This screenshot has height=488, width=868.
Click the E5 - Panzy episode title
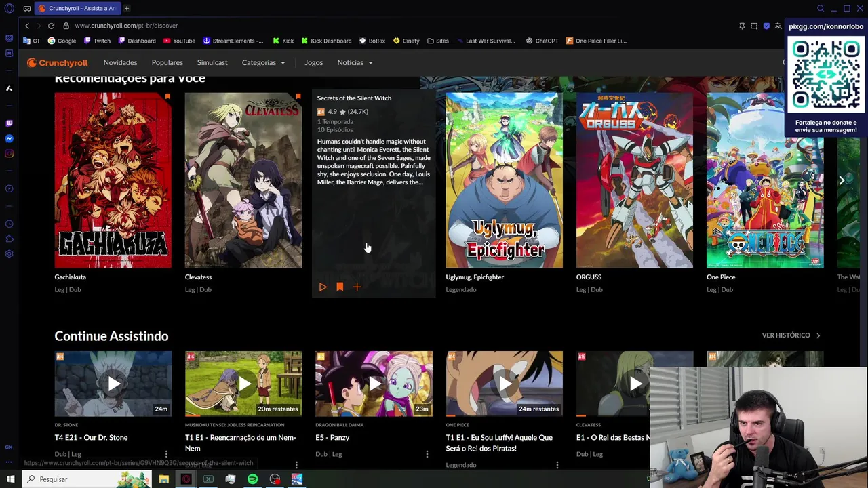click(332, 438)
